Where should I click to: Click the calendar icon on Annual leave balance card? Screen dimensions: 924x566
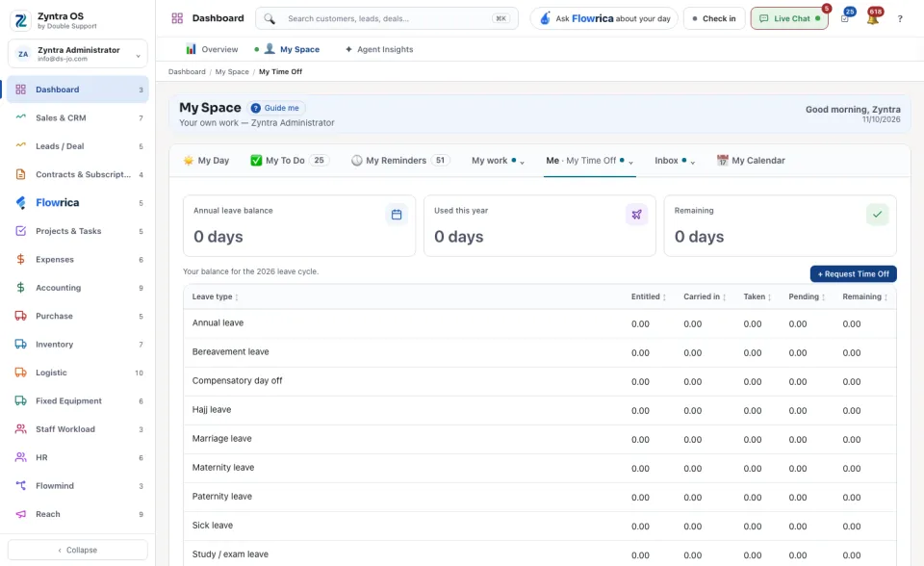click(397, 215)
